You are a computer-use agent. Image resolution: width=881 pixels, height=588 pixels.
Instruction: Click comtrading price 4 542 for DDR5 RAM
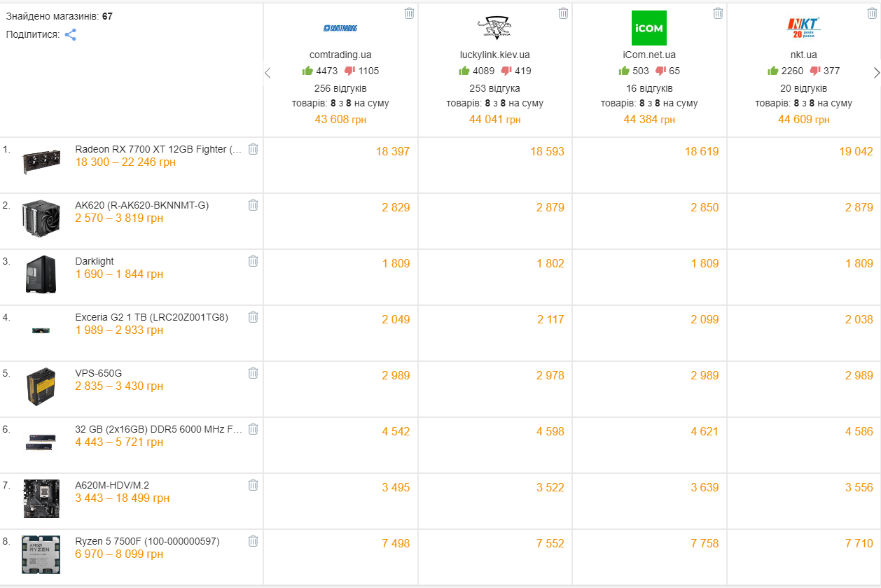(396, 431)
